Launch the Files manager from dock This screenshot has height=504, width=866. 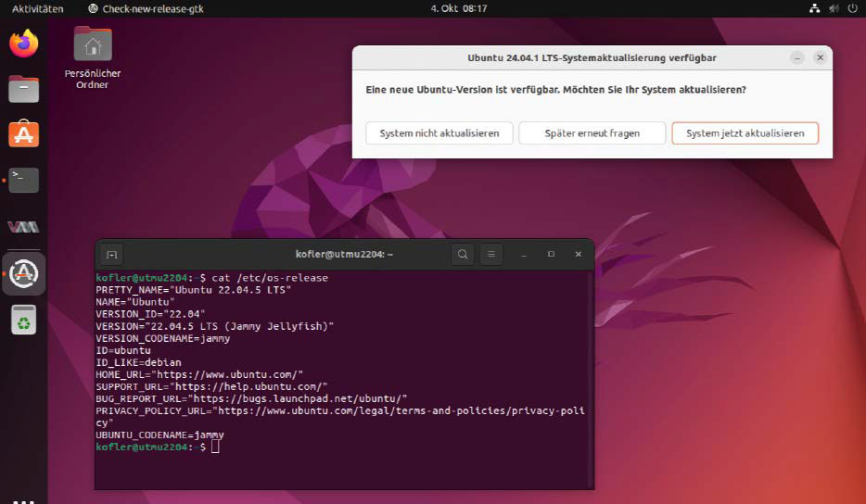click(x=24, y=89)
